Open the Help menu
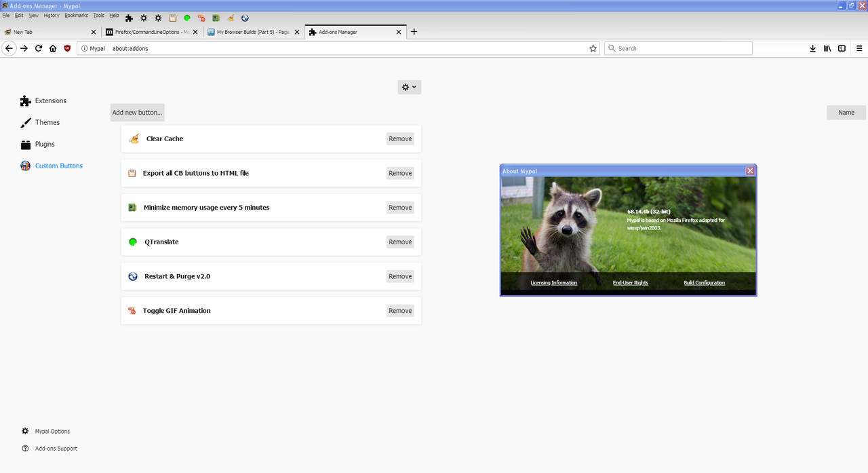Viewport: 868px width, 473px height. [x=114, y=15]
